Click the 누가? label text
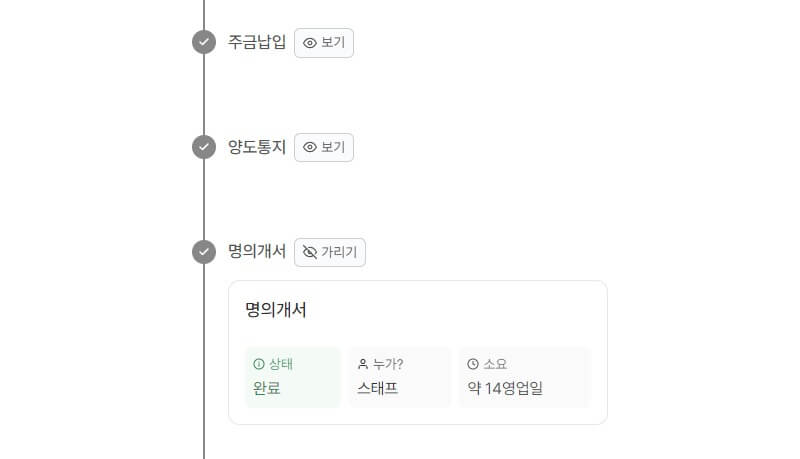This screenshot has height=459, width=800. [388, 364]
